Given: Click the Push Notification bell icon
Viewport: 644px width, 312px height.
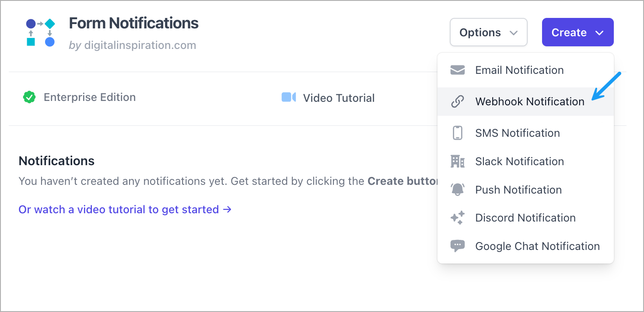Looking at the screenshot, I should point(457,190).
